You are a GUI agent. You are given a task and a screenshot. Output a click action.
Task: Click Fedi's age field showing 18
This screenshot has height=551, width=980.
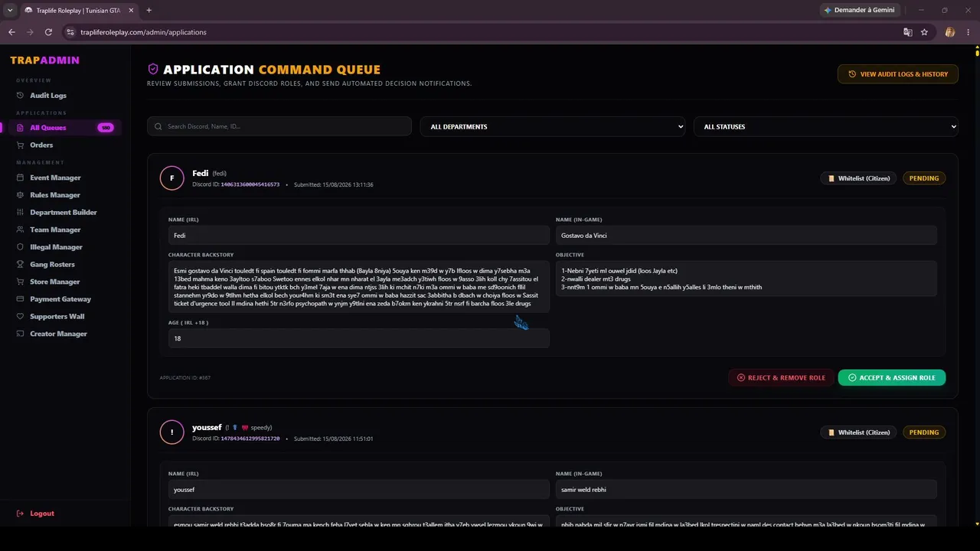click(x=359, y=338)
